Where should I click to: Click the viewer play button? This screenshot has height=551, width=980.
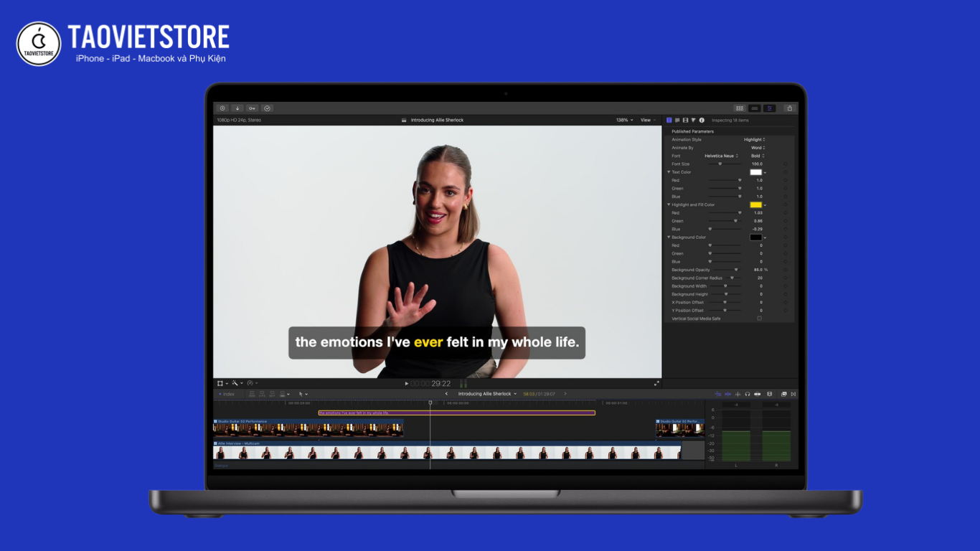[406, 384]
